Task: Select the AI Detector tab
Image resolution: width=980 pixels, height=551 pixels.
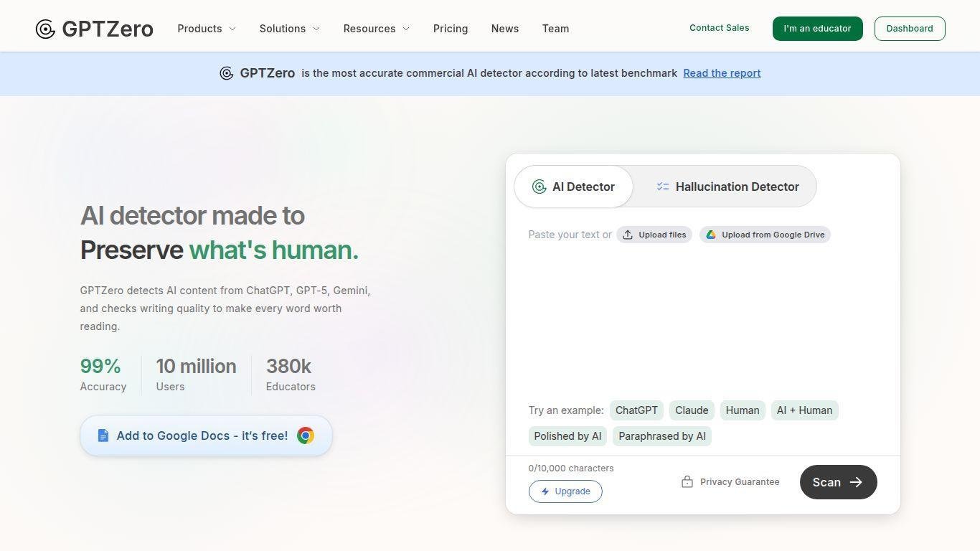Action: 573,187
